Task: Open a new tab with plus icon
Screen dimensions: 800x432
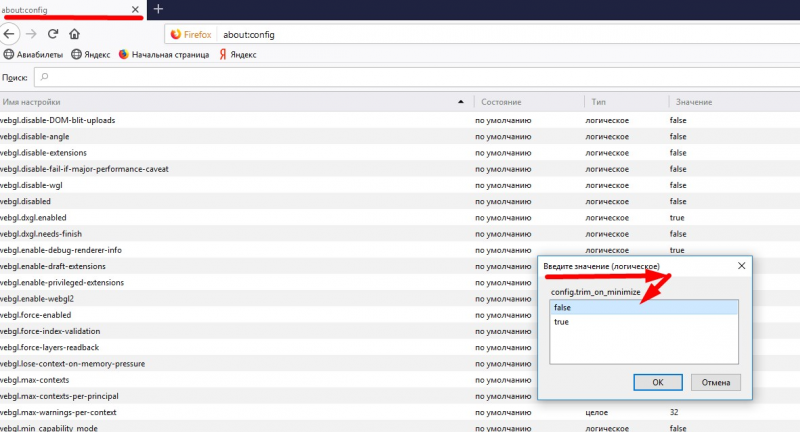Action: [158, 9]
